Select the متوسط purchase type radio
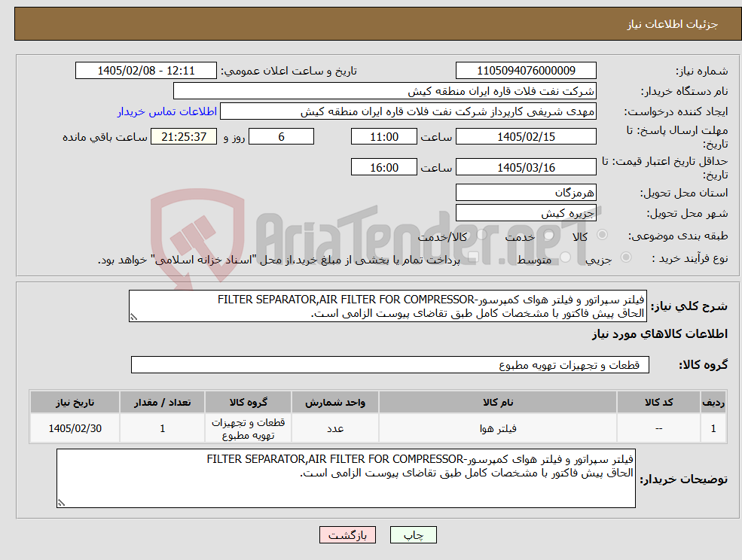Image resolution: width=742 pixels, height=560 pixels. [x=565, y=257]
